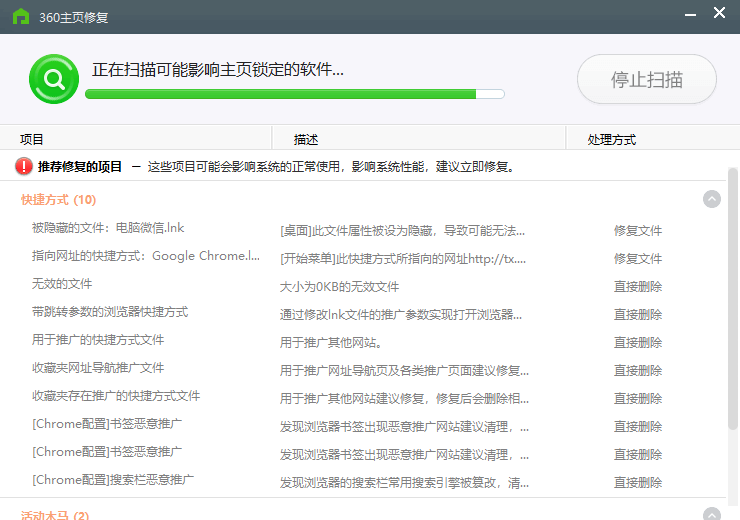Collapse the 活动木马 (2) section arrow
Image resolution: width=740 pixels, height=520 pixels.
712,514
